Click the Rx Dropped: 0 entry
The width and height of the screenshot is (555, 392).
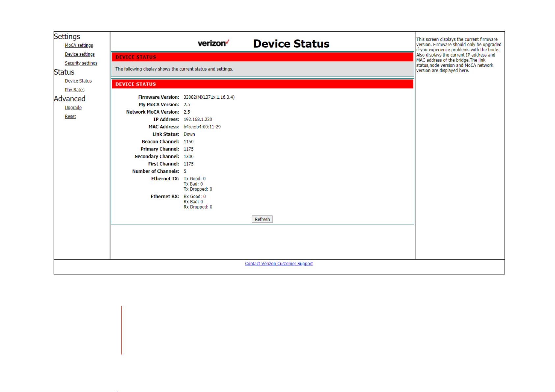coord(198,207)
